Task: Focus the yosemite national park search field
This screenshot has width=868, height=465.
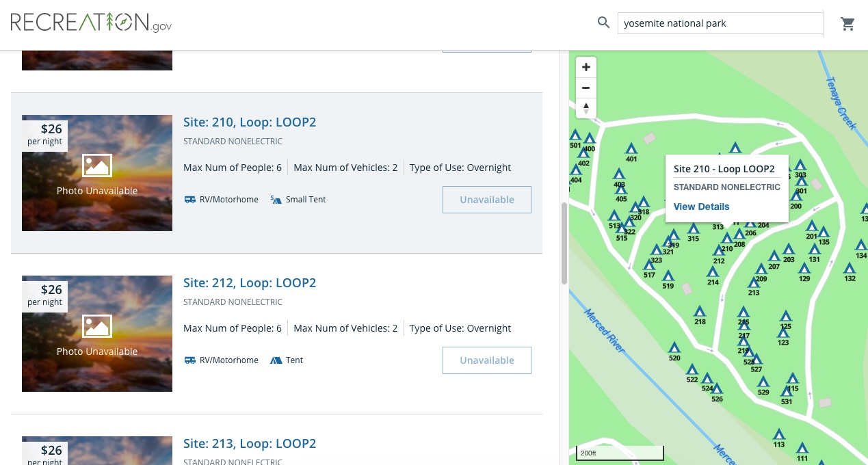Action: point(720,23)
